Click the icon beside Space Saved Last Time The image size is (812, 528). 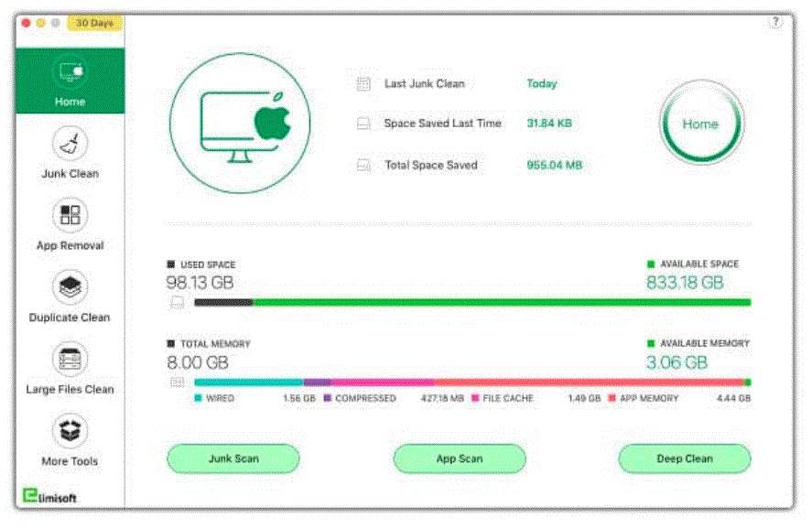(x=363, y=124)
